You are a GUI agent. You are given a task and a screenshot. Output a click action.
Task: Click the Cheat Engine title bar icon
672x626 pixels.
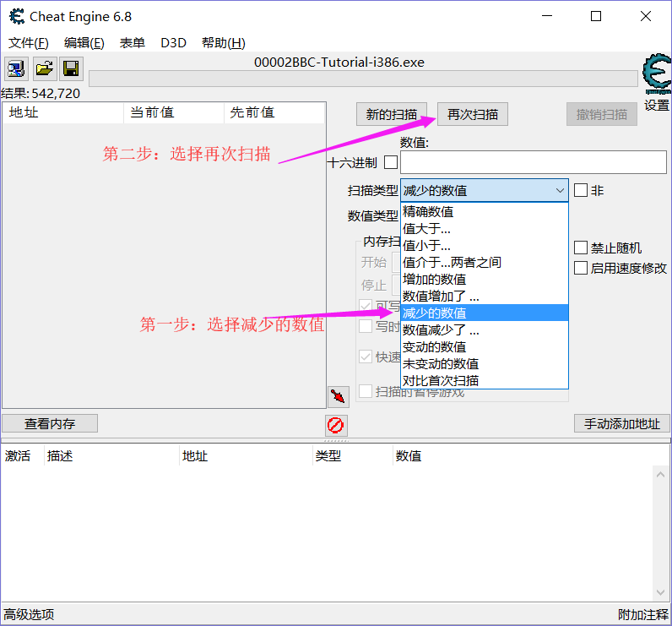point(17,17)
